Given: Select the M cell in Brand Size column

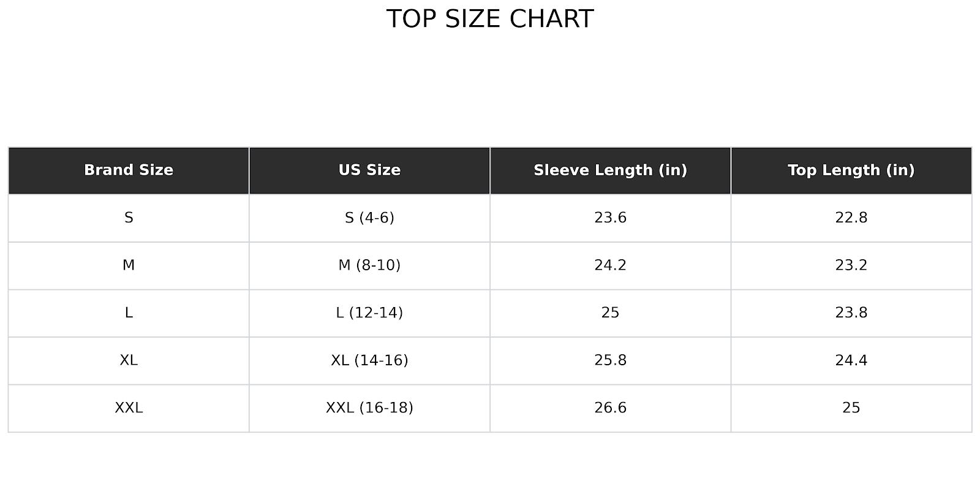Looking at the screenshot, I should (129, 265).
